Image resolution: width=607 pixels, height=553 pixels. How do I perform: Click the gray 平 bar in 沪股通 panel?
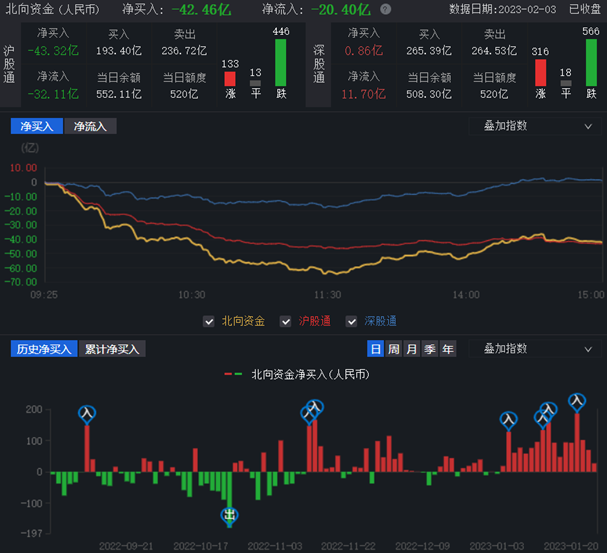pyautogui.click(x=255, y=84)
